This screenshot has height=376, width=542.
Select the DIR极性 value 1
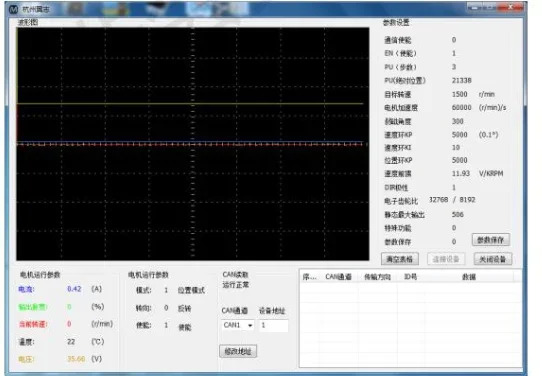tap(454, 187)
